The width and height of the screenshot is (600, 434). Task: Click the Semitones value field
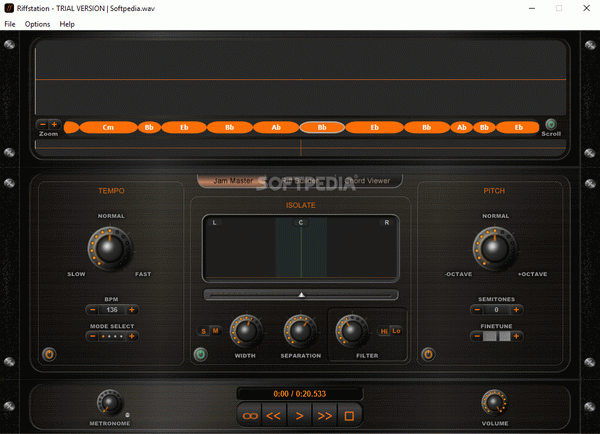click(496, 310)
